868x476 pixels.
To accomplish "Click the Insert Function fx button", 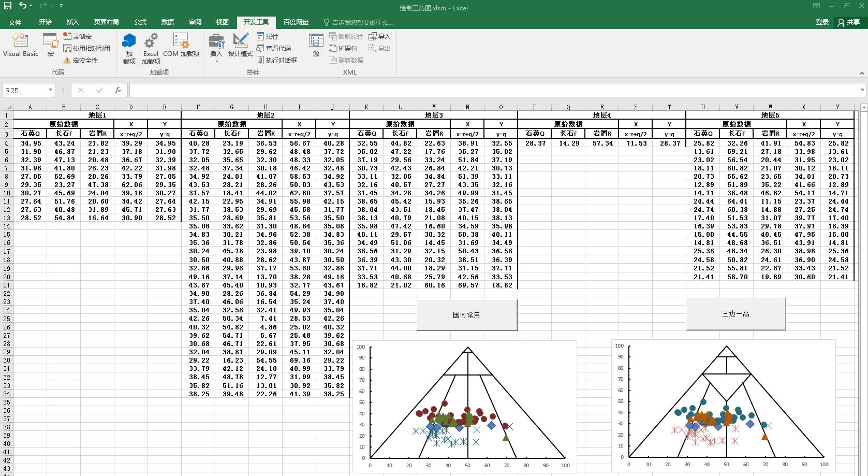I will click(x=118, y=90).
